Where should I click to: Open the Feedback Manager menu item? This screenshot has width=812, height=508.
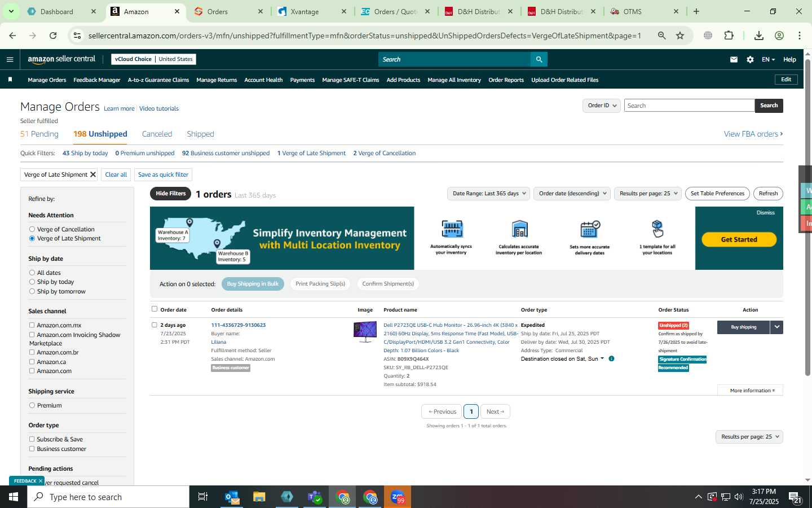click(96, 80)
